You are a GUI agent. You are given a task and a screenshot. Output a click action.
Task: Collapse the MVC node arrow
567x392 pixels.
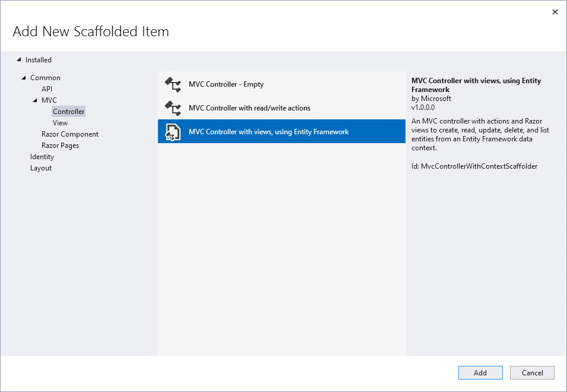35,100
